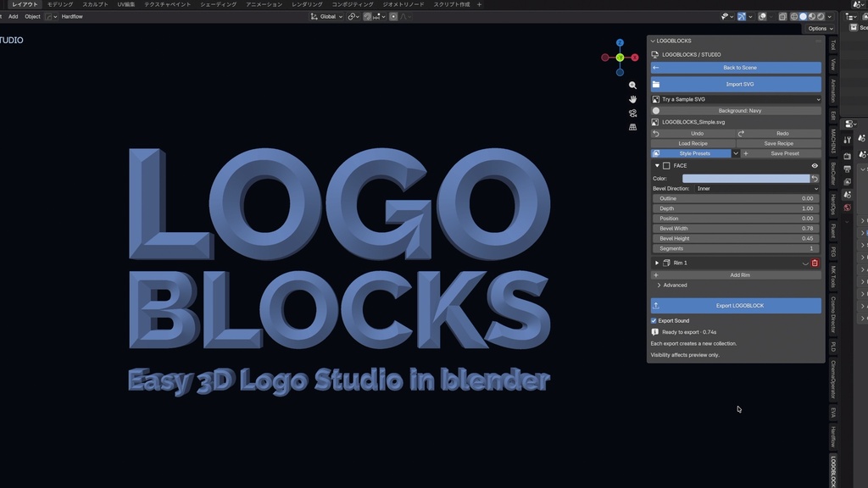Expand the Advanced section

point(672,285)
